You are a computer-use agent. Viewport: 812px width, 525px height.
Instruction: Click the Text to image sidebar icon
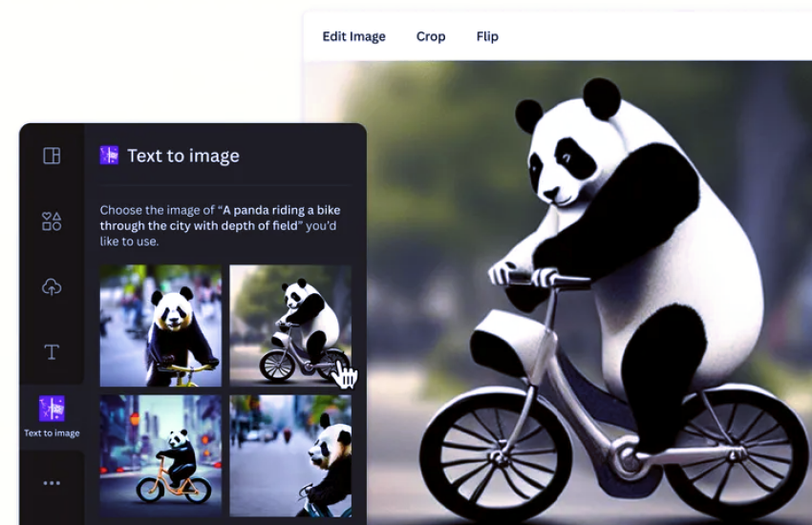click(x=52, y=409)
